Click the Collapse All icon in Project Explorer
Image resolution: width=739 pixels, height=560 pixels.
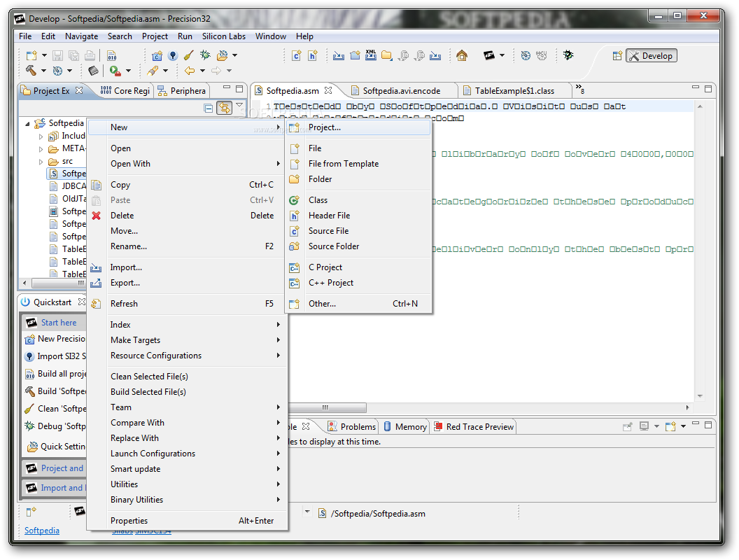(x=209, y=108)
